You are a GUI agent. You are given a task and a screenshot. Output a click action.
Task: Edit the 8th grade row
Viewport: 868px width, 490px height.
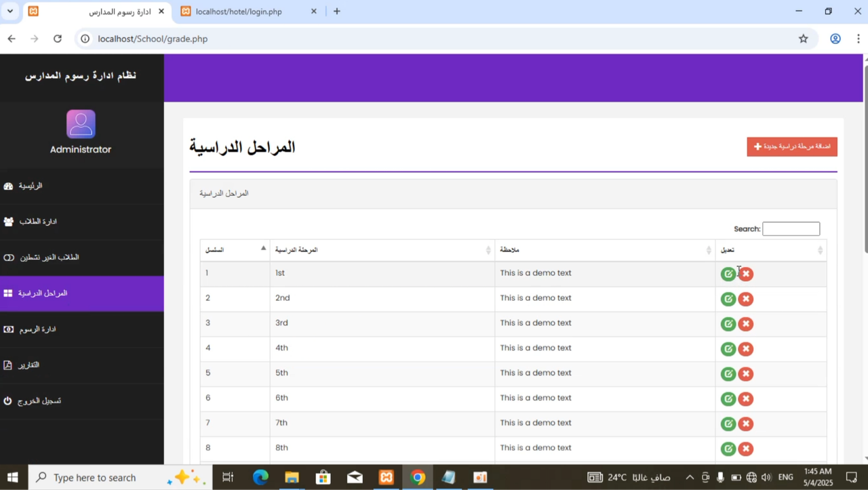[x=728, y=449]
